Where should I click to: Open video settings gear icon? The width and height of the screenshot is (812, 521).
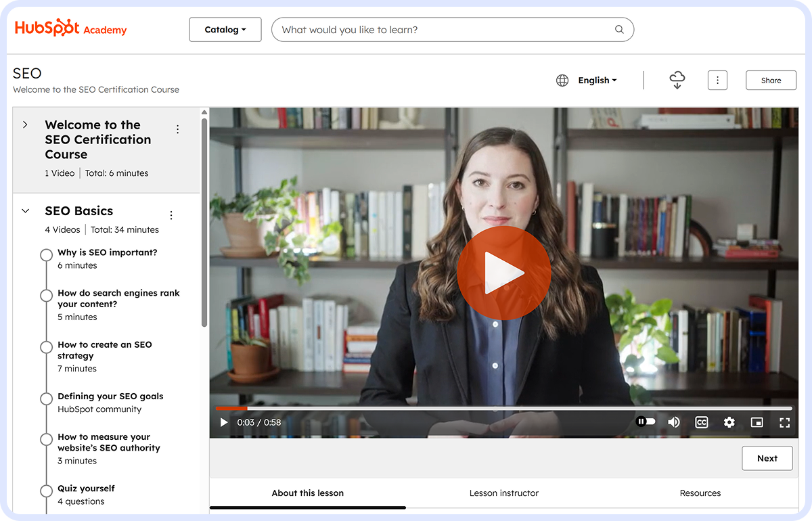(x=729, y=422)
